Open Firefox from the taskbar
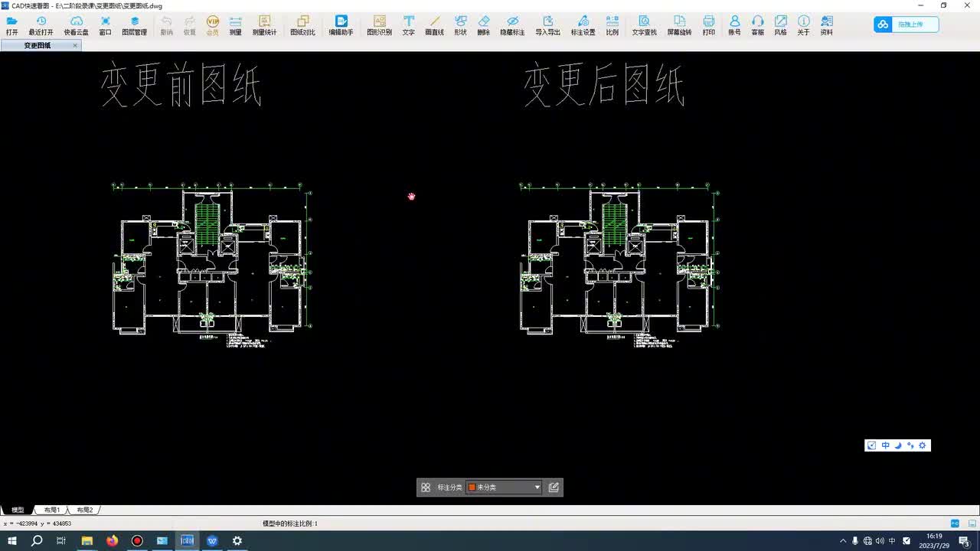 [112, 540]
